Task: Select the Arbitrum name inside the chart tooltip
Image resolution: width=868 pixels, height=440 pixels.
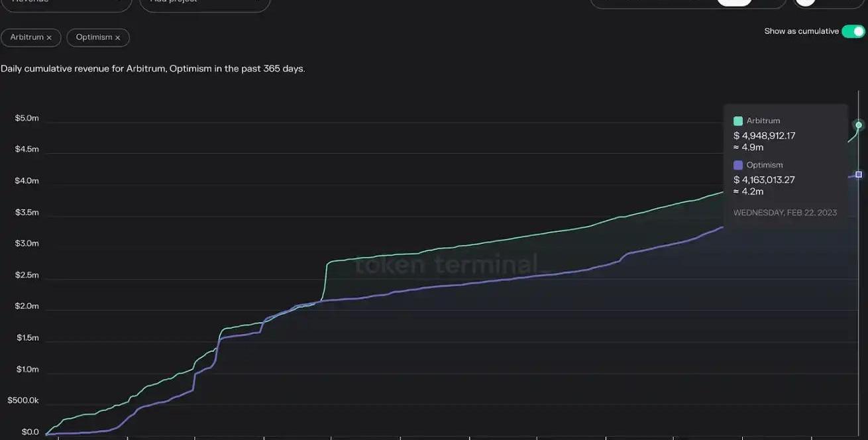Action: [x=763, y=121]
